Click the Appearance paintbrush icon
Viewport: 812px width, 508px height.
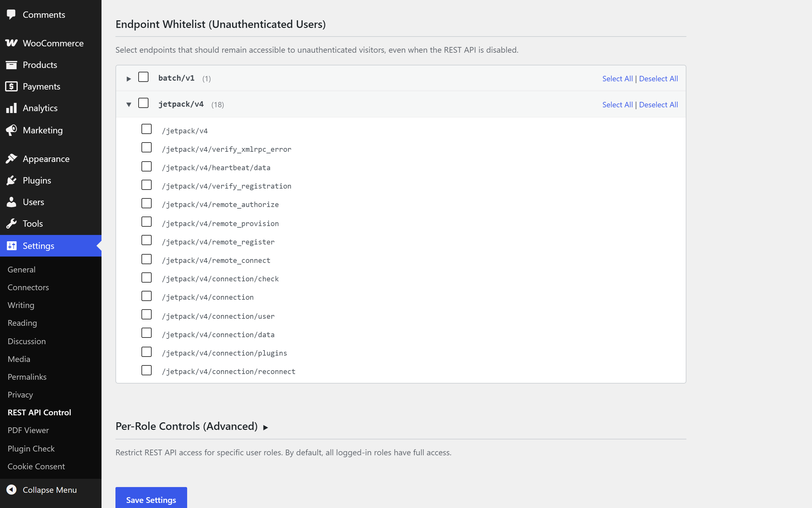click(11, 158)
